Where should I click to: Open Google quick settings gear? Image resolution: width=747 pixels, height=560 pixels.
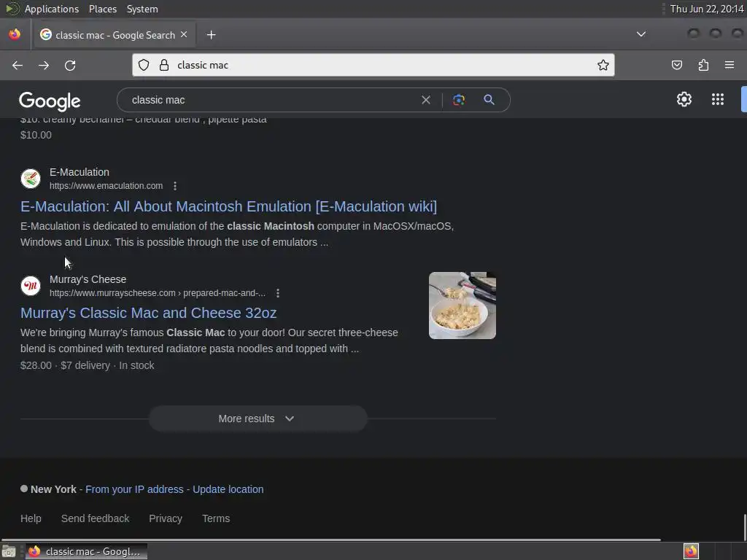[684, 99]
